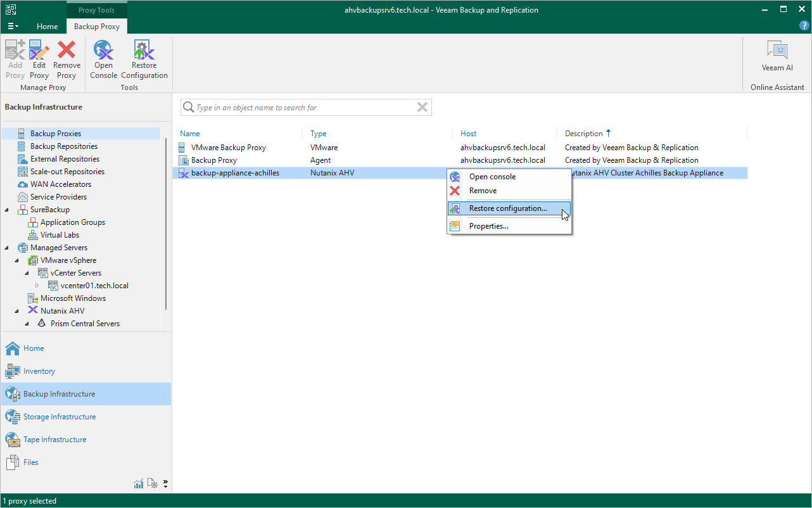Collapse the Nutanix AHV tree node
Image resolution: width=812 pixels, height=508 pixels.
pyautogui.click(x=17, y=311)
